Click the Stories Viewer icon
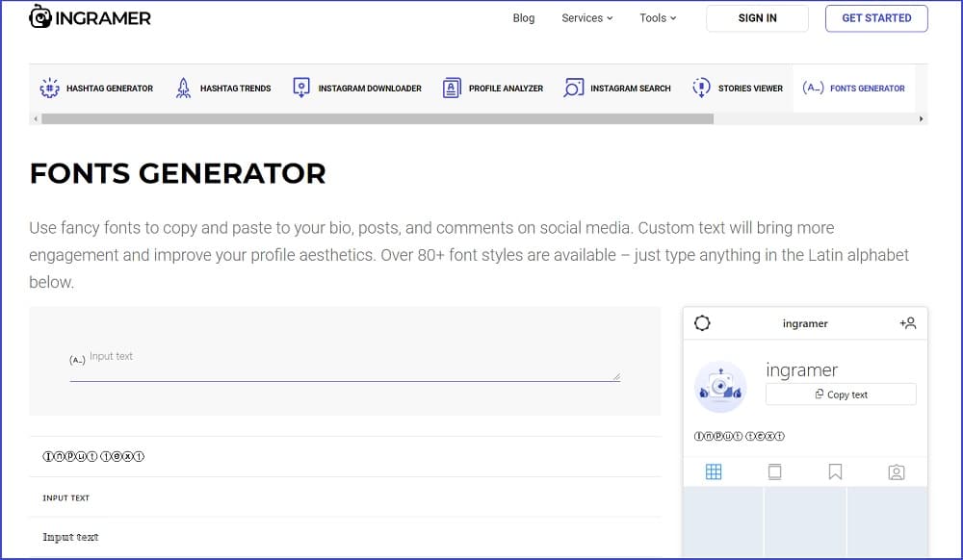 [701, 88]
